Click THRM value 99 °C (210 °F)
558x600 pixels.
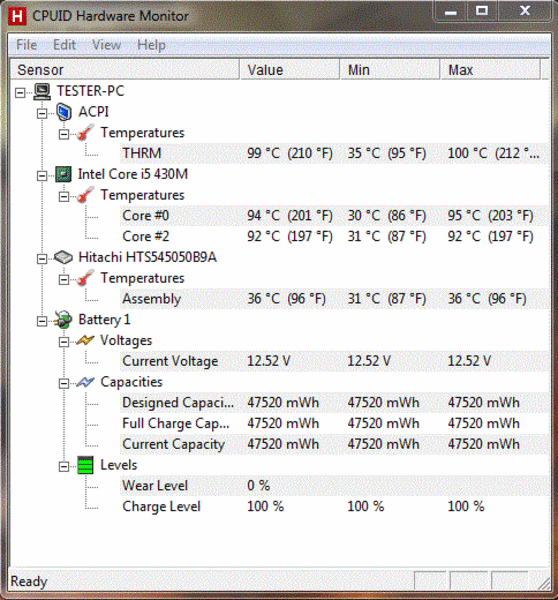coord(290,153)
